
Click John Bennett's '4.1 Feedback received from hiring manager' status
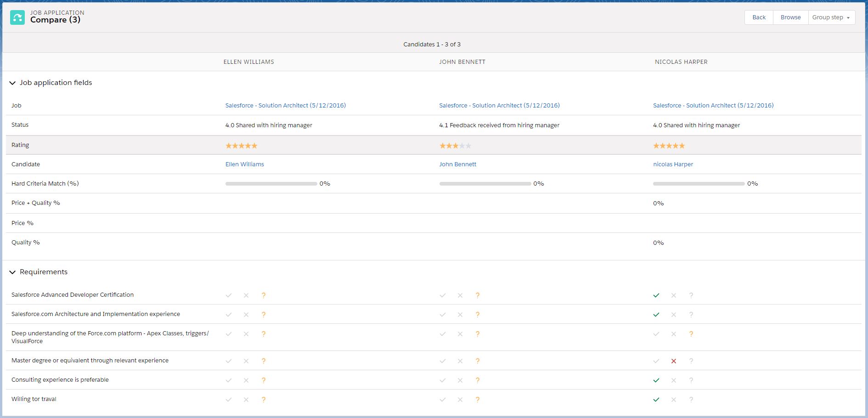[x=499, y=125]
